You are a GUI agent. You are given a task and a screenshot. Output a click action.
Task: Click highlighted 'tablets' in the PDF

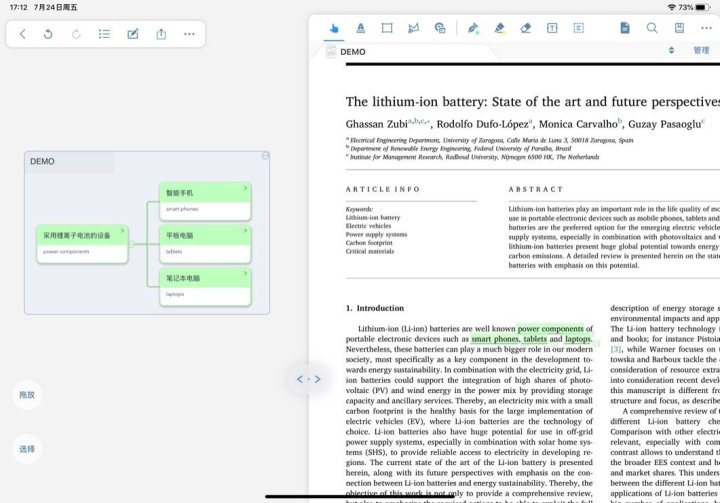click(535, 339)
